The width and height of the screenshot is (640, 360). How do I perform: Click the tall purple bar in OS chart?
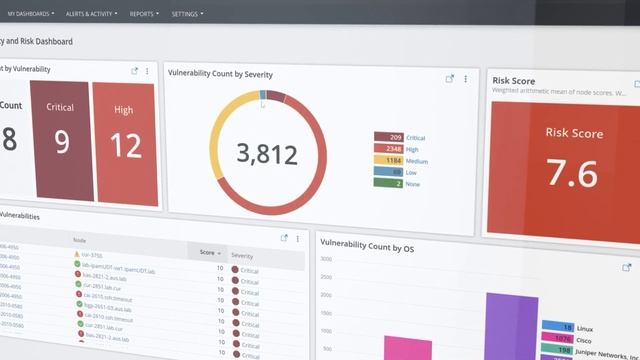(512, 327)
